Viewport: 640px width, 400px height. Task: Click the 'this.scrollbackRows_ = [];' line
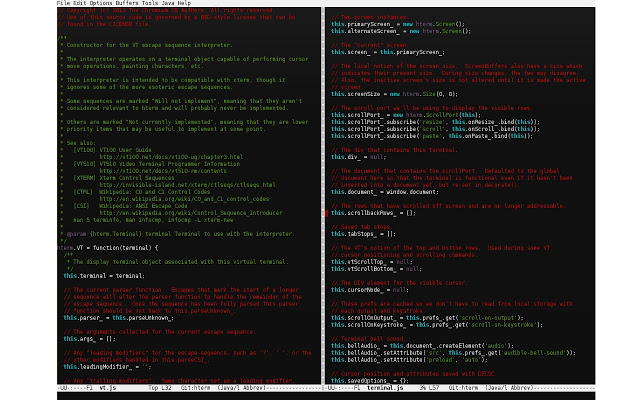click(373, 213)
